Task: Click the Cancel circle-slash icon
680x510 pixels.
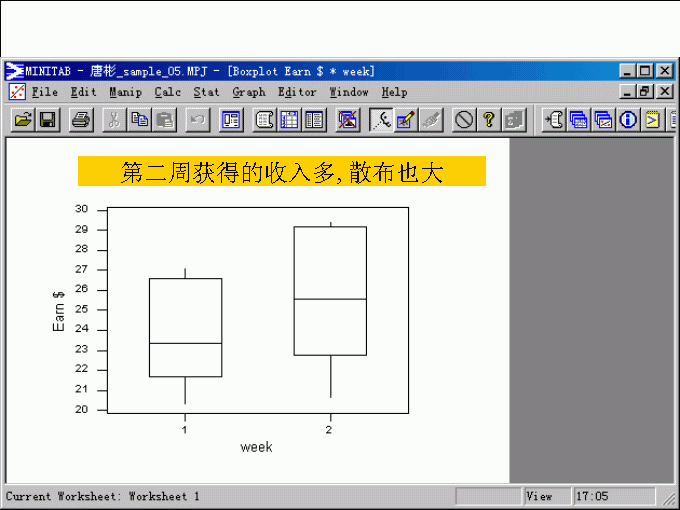Action: pos(464,120)
